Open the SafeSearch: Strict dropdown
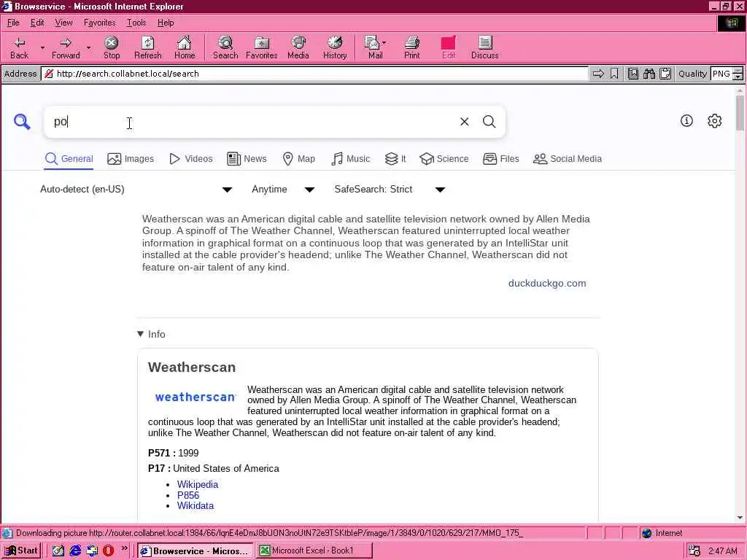 pyautogui.click(x=390, y=190)
